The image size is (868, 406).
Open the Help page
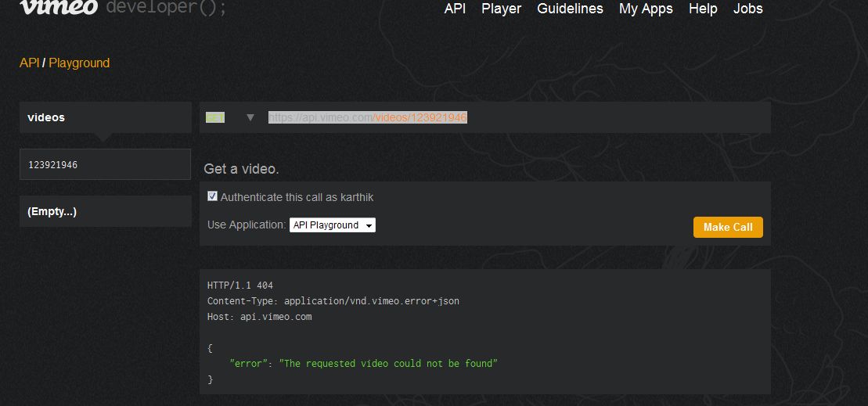click(703, 9)
